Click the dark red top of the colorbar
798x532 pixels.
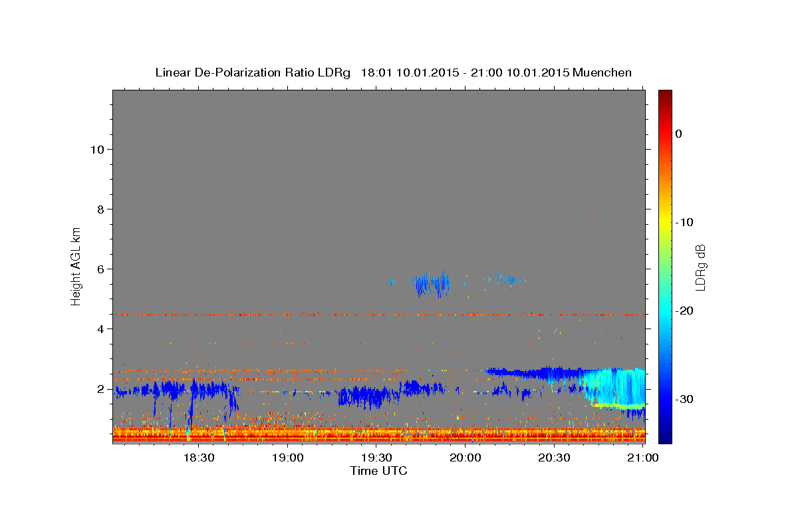tap(665, 95)
